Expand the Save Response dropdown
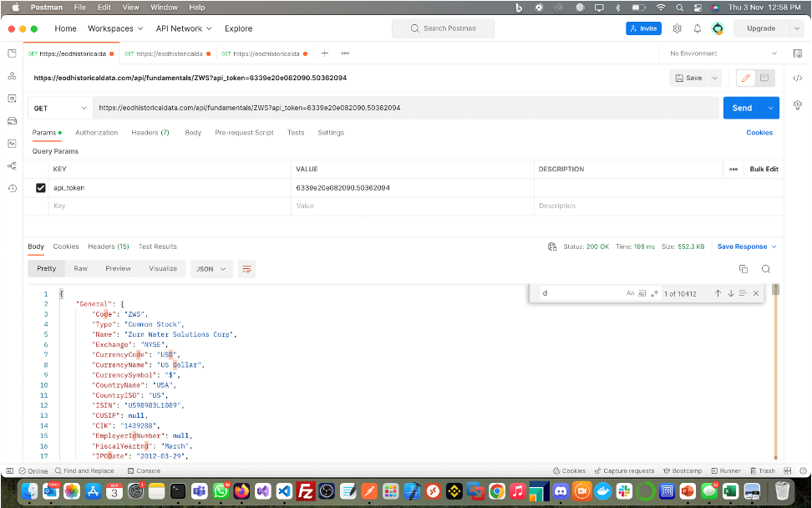812x508 pixels. (x=774, y=246)
